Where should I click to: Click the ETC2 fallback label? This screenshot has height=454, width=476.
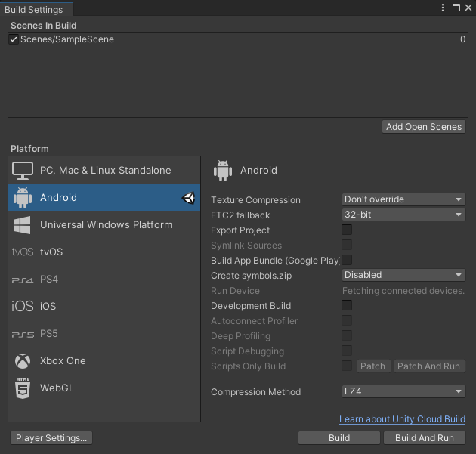point(240,215)
